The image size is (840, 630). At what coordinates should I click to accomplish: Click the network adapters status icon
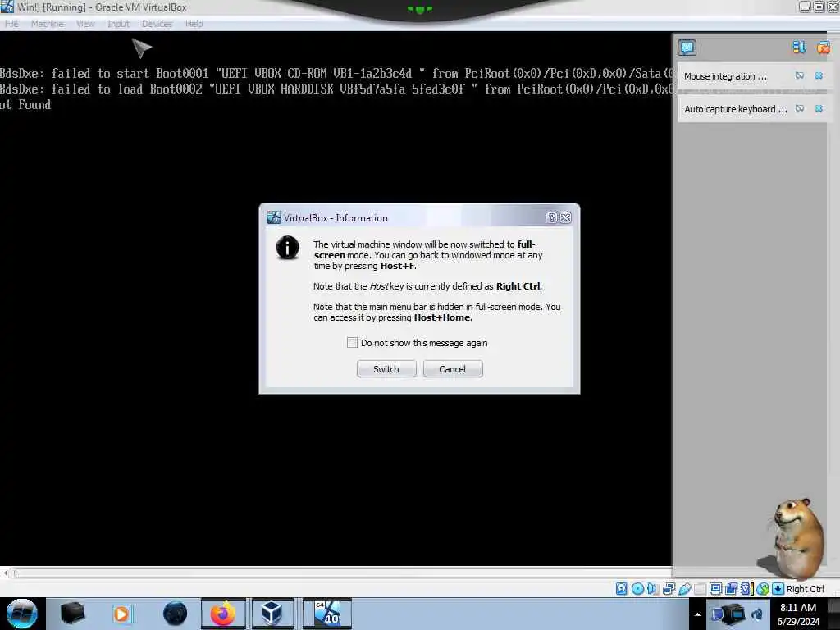tap(669, 589)
